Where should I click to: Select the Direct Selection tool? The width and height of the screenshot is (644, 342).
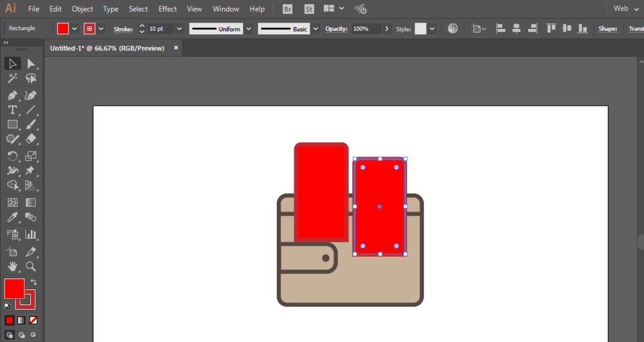[30, 63]
